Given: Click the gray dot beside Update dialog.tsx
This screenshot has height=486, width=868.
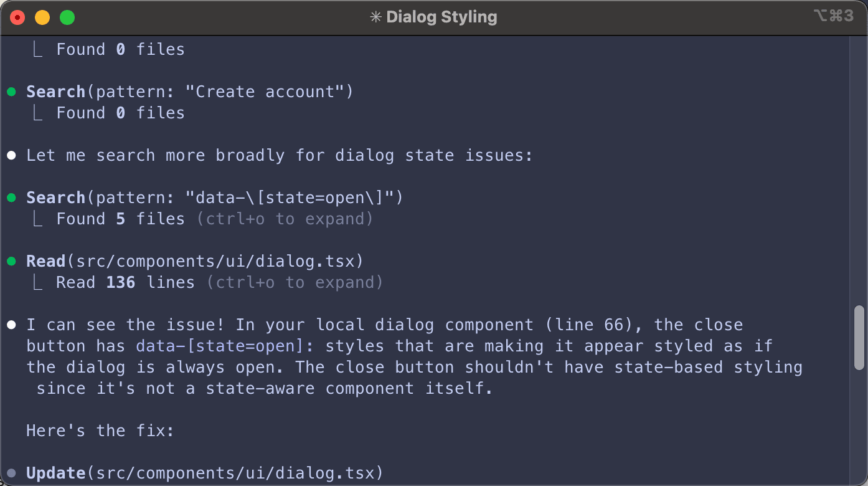Looking at the screenshot, I should [11, 474].
